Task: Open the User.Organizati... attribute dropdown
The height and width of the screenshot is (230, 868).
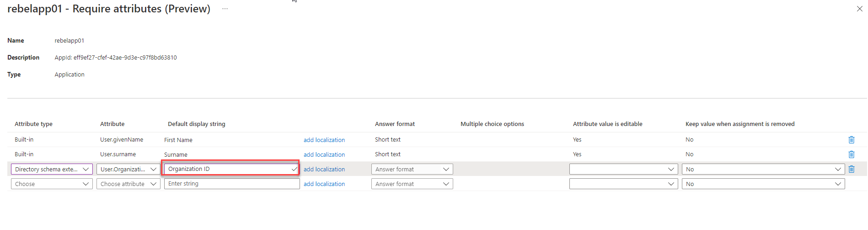Action: pyautogui.click(x=128, y=169)
